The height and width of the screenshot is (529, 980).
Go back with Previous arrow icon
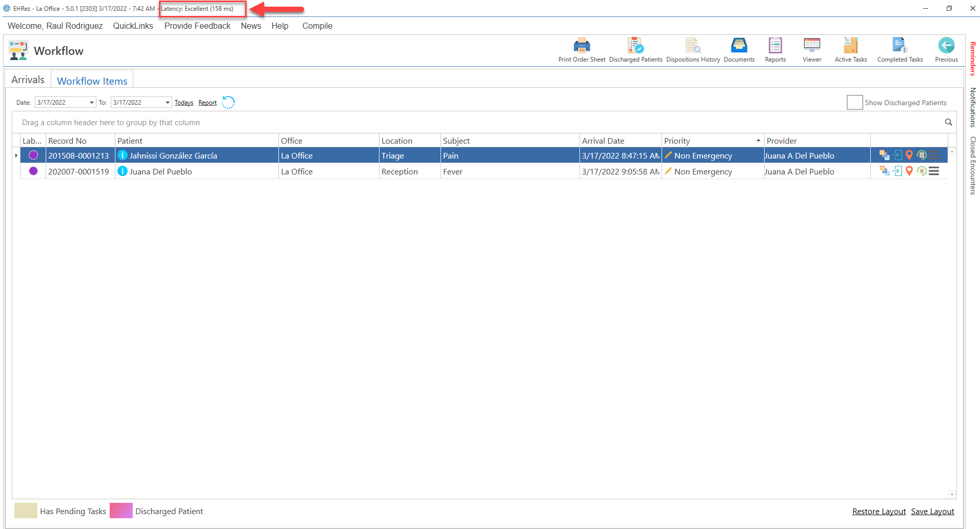click(946, 46)
